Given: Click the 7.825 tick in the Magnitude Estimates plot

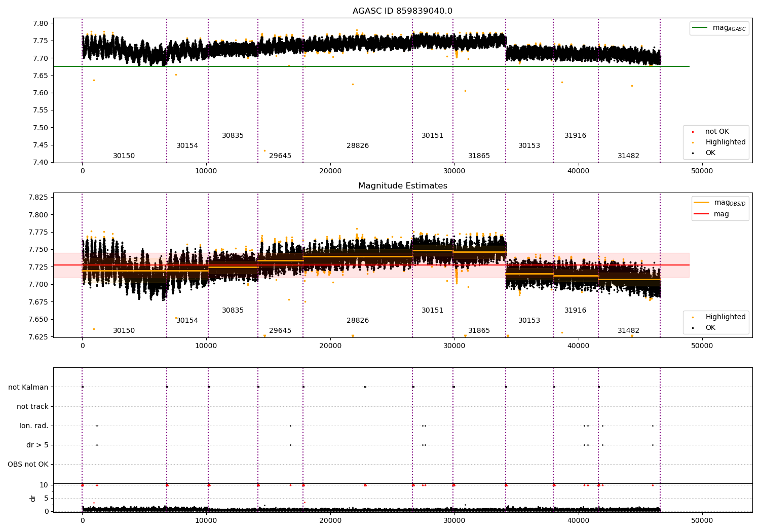Looking at the screenshot, I should [39, 198].
